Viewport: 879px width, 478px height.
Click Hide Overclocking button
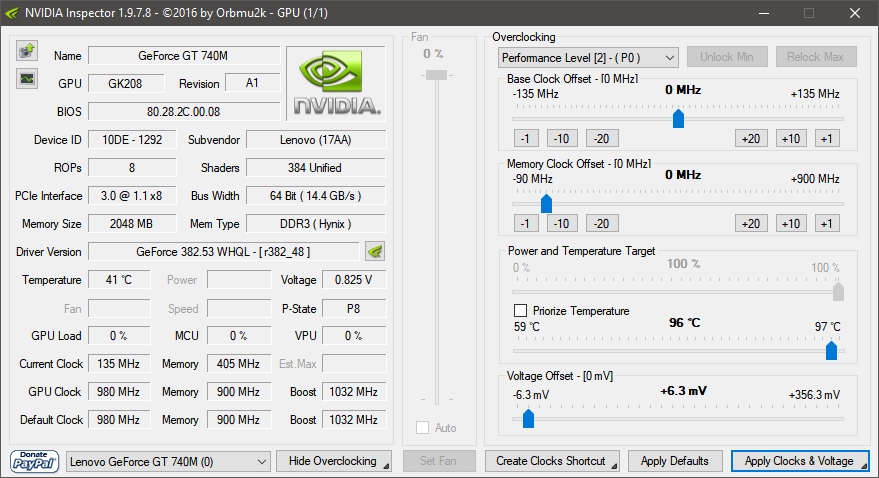tap(334, 461)
